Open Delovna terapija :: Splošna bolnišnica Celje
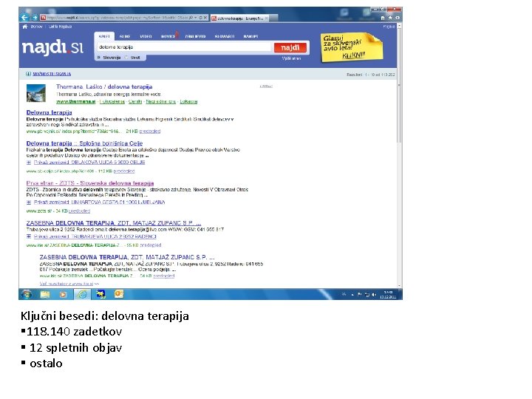 click(84, 143)
